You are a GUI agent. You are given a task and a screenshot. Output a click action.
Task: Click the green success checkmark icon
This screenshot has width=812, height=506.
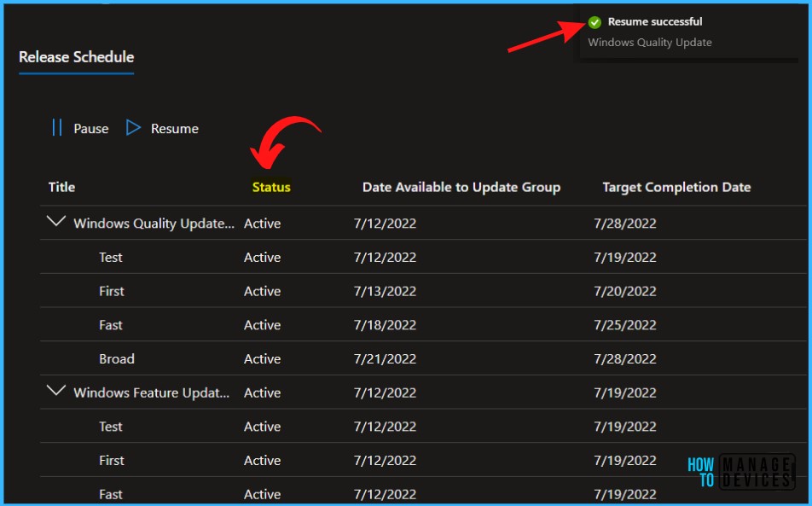[x=594, y=22]
